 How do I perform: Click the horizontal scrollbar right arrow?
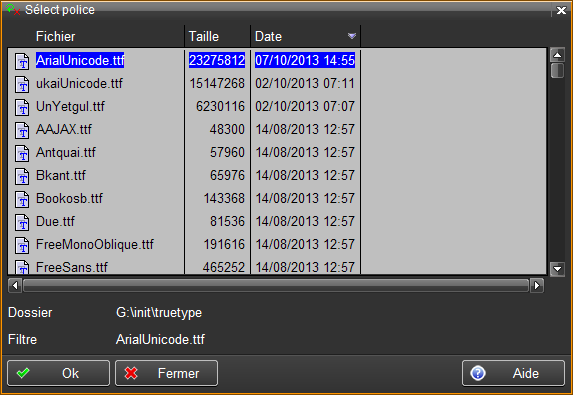[x=537, y=285]
